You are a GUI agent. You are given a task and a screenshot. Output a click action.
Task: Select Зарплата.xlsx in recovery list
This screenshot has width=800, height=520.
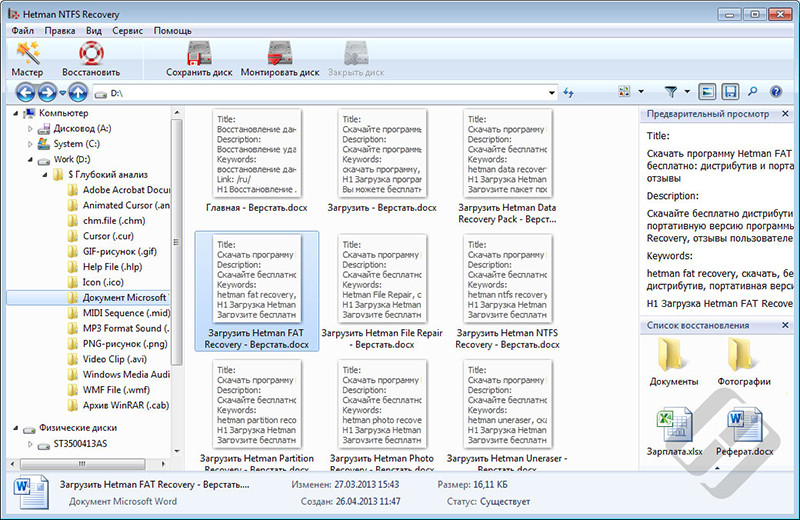(x=674, y=432)
